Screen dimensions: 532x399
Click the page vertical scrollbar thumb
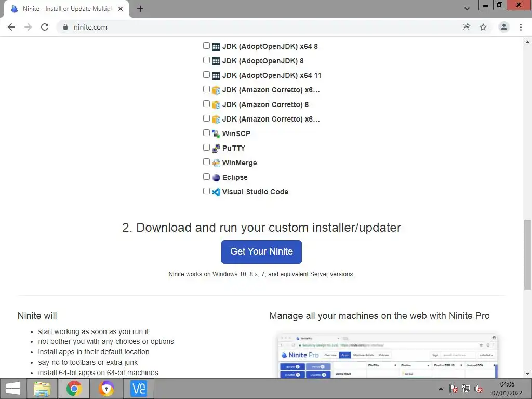click(528, 255)
